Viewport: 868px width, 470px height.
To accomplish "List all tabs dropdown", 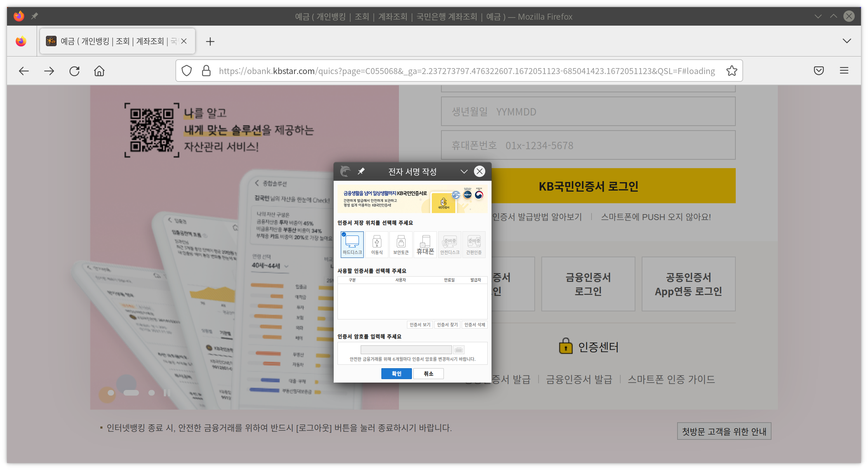I will (x=847, y=41).
